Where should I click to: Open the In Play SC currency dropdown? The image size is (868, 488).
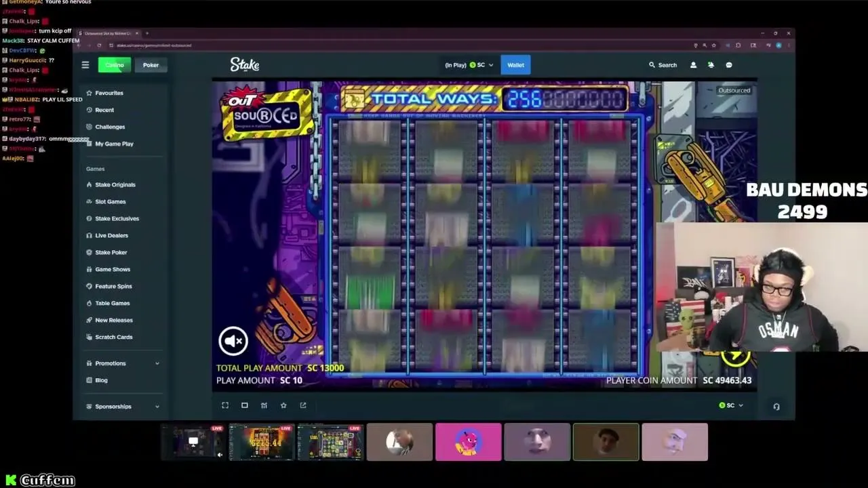[x=469, y=65]
